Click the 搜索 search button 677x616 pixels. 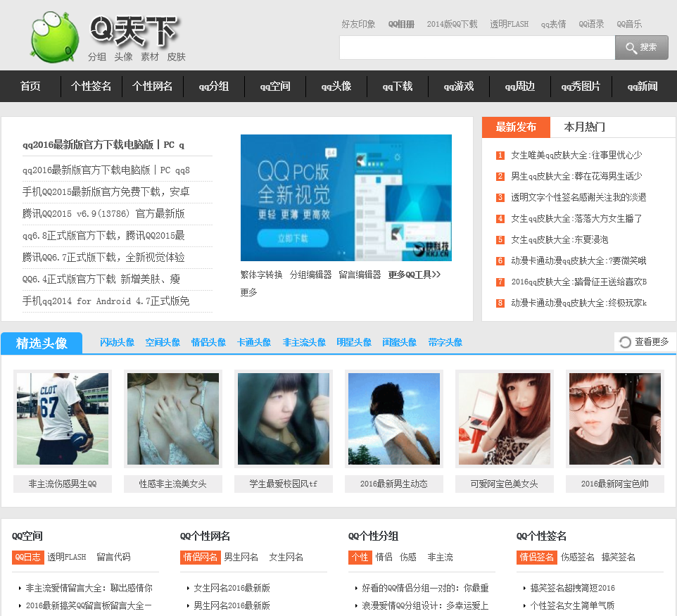[x=642, y=47]
